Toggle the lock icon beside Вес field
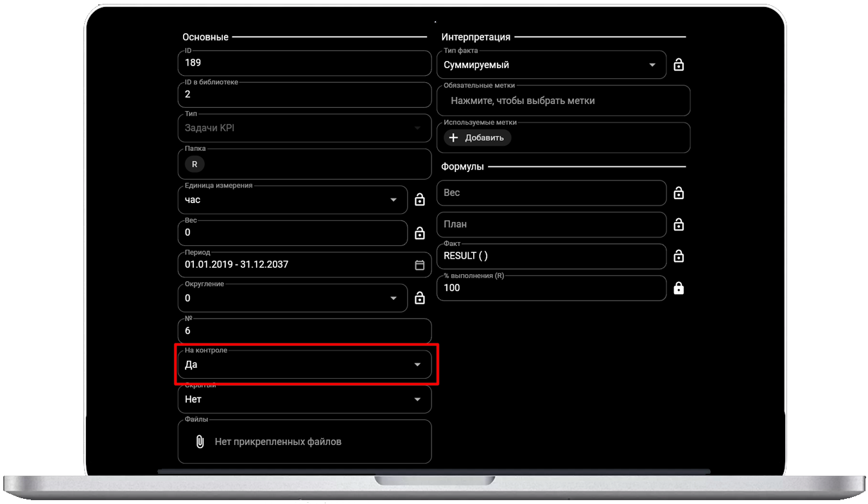 tap(420, 232)
